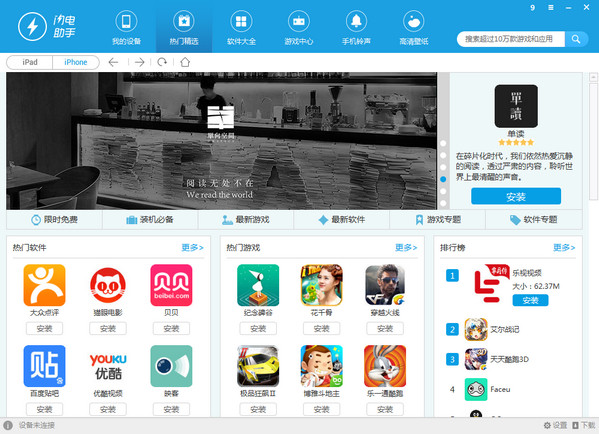Click 设备未连接 device status info
Image resolution: width=599 pixels, height=434 pixels.
tap(29, 425)
